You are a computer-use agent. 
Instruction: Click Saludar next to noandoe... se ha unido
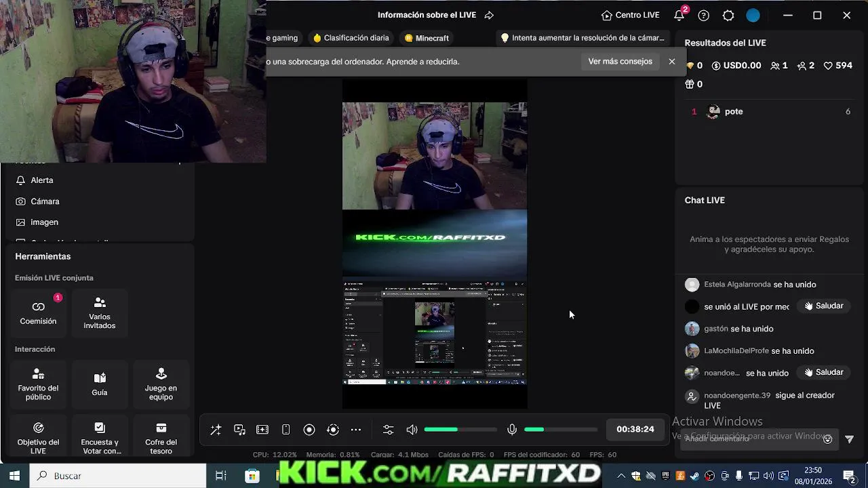[x=823, y=373]
